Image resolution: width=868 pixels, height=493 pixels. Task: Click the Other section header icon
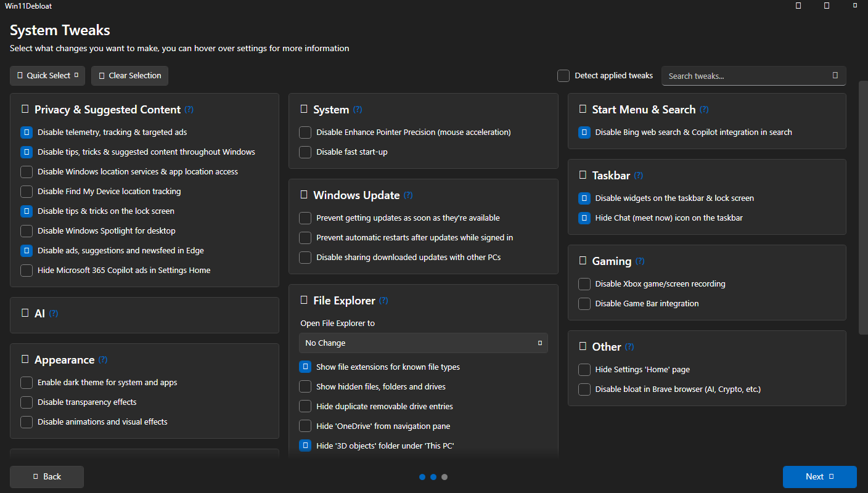point(583,346)
